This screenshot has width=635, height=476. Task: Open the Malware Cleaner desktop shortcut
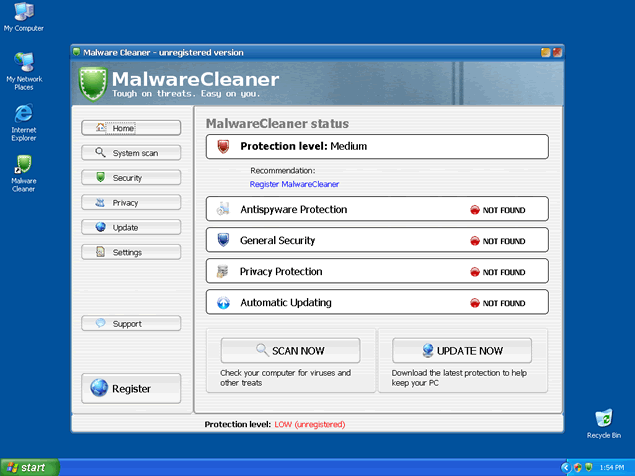[x=23, y=166]
